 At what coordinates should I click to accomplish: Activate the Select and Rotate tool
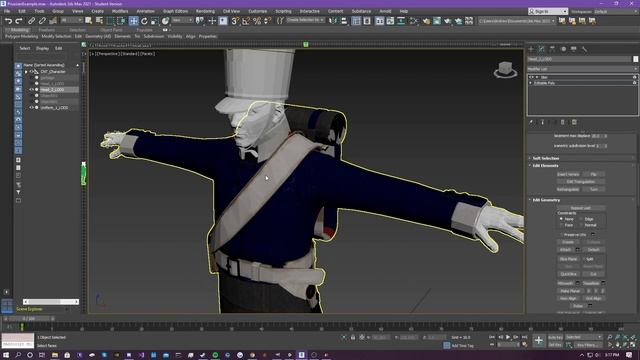(x=144, y=21)
